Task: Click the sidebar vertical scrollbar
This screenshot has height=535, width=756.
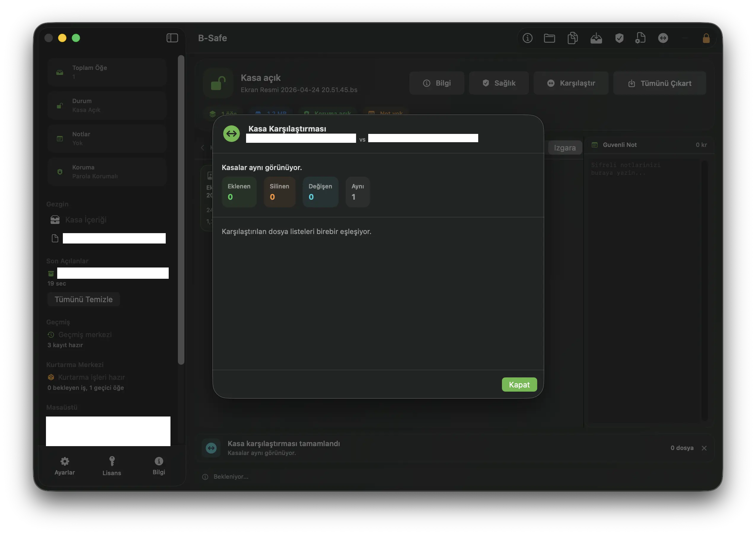Action: [x=181, y=210]
